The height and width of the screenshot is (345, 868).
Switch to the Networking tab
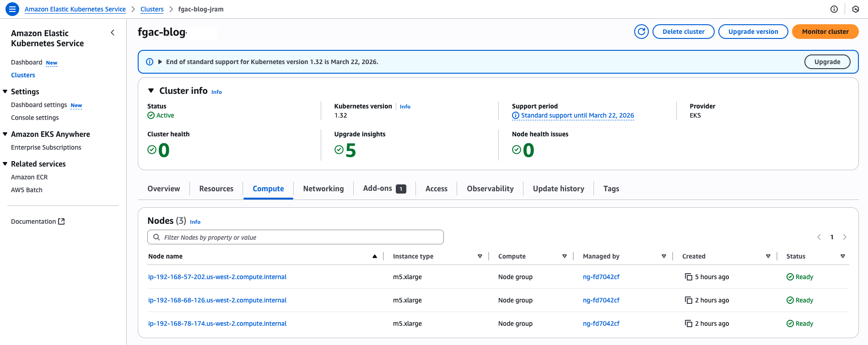click(323, 189)
